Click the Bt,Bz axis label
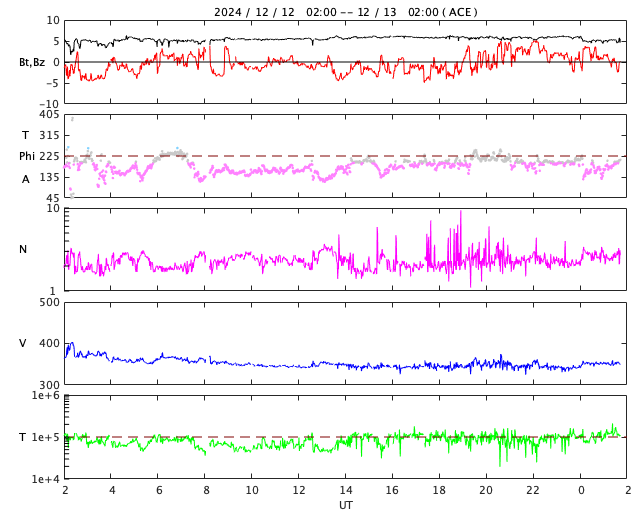The width and height of the screenshot is (640, 512). [31, 62]
